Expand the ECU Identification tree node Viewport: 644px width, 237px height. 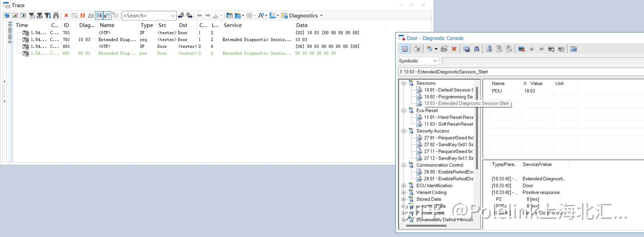click(x=404, y=186)
